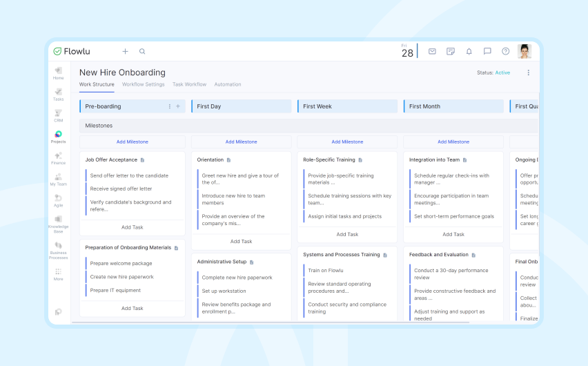Screen dimensions: 588x366
Task: Open the user profile avatar
Action: point(525,51)
